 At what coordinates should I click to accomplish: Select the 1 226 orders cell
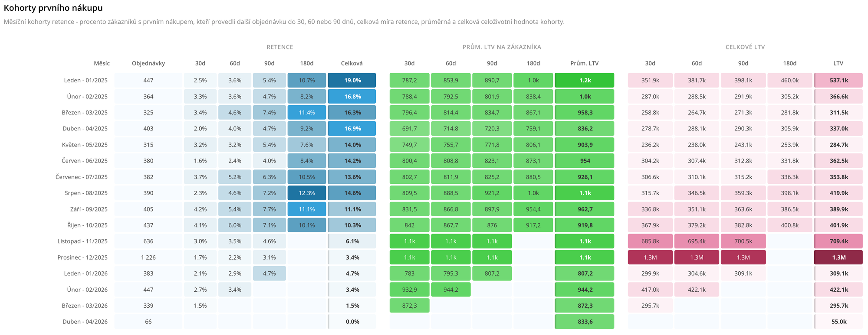point(148,257)
